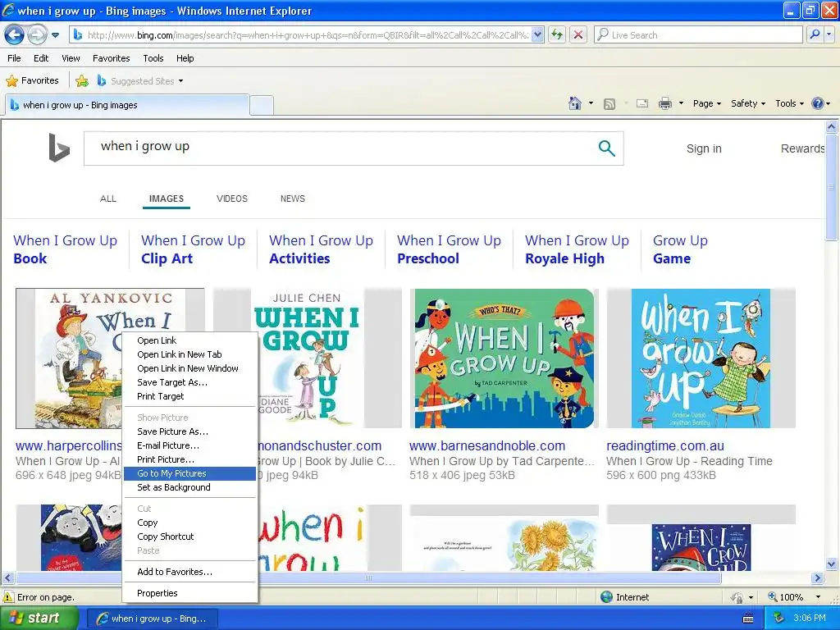
Task: Click the Live Search magnifier button
Action: [815, 34]
